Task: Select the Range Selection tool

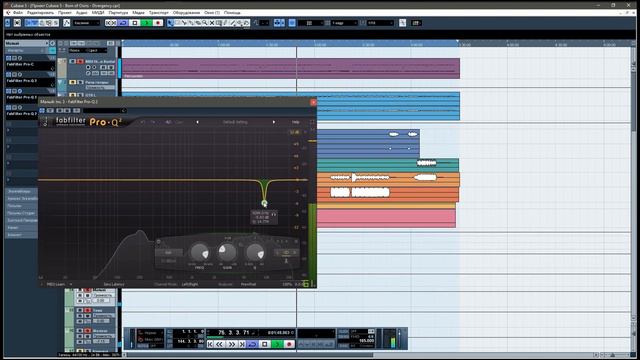Action: pos(177,23)
